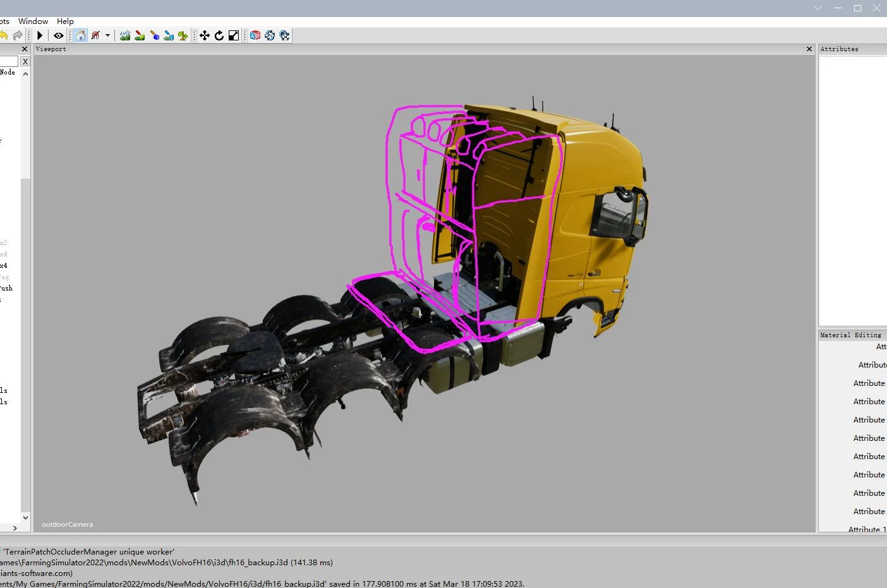The height and width of the screenshot is (588, 887).
Task: Activate the rotate tool
Action: (x=219, y=35)
